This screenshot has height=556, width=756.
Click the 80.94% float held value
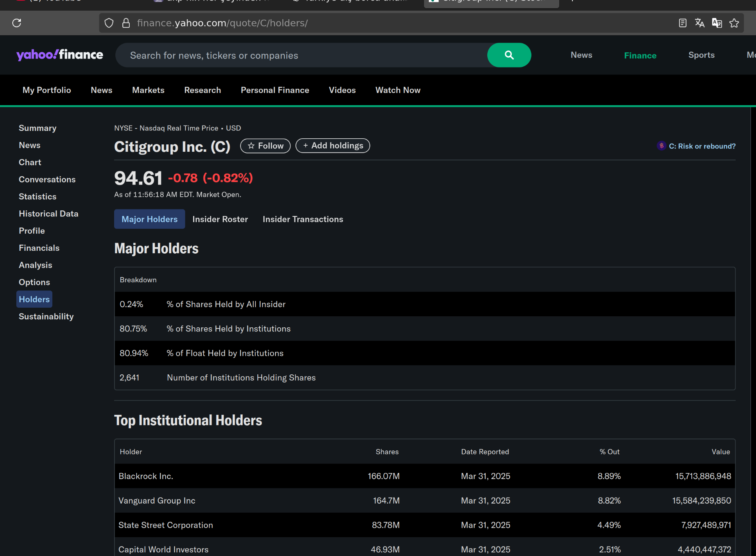pos(134,353)
